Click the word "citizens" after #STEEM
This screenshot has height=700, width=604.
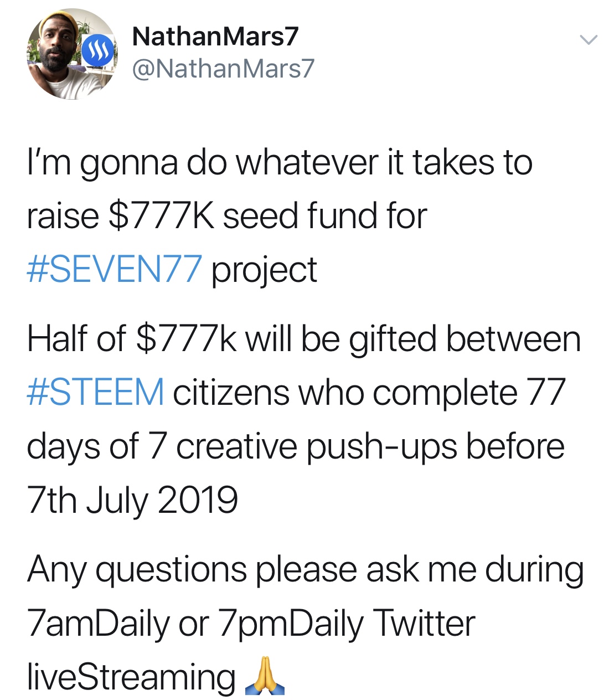coord(230,392)
